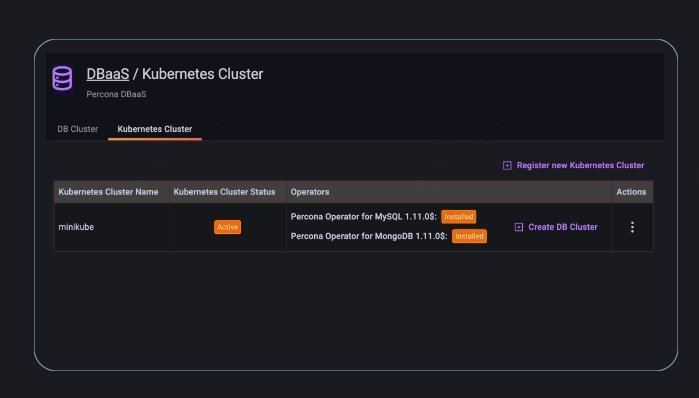Click the Installed badge for MongoDB operator
The height and width of the screenshot is (398, 699).
pos(469,236)
